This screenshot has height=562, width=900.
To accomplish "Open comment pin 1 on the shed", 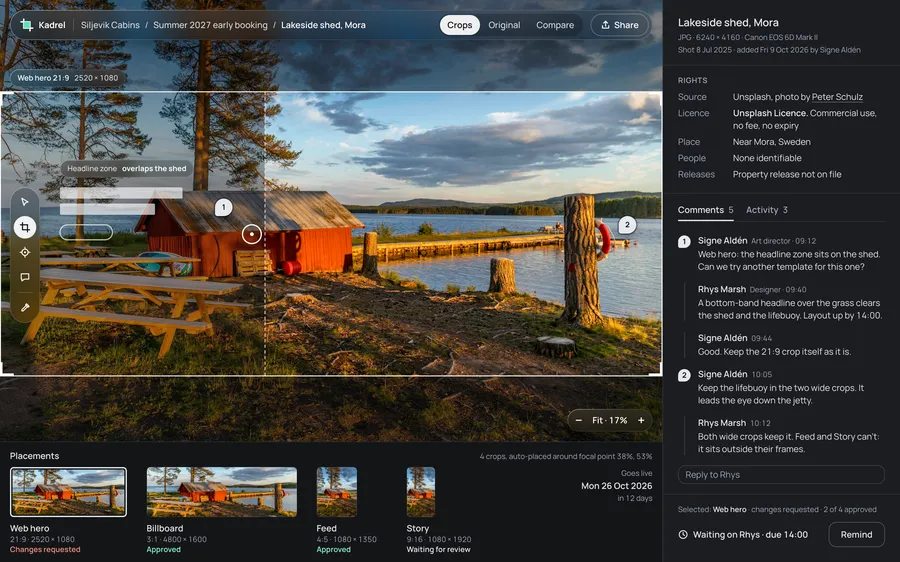I will (x=223, y=207).
